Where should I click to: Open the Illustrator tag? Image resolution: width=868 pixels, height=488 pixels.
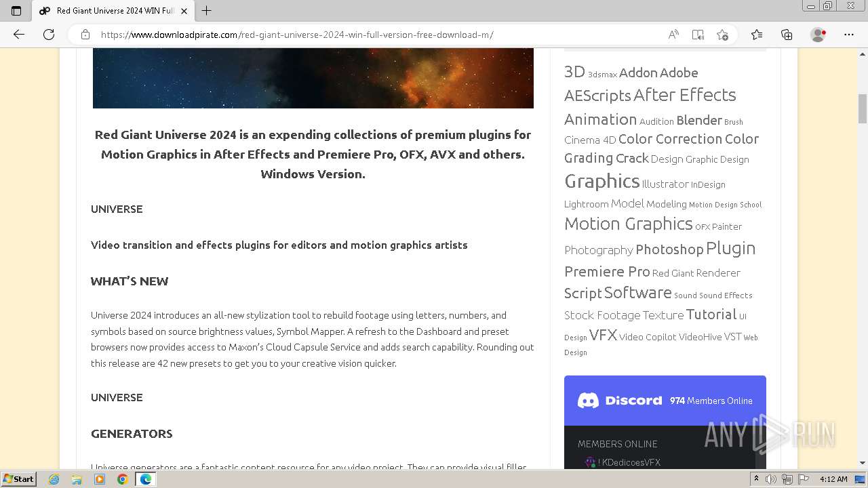(x=665, y=184)
